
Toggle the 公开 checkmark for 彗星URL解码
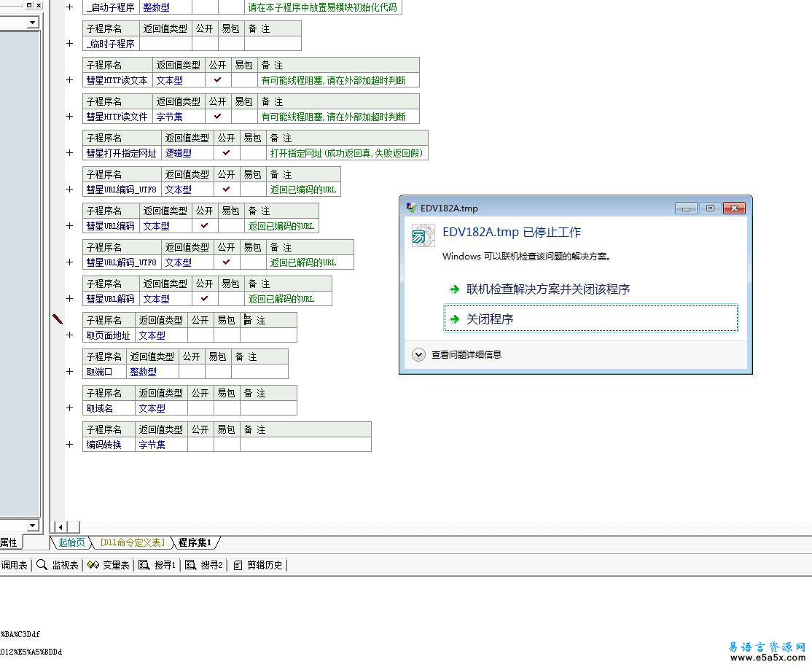(204, 299)
